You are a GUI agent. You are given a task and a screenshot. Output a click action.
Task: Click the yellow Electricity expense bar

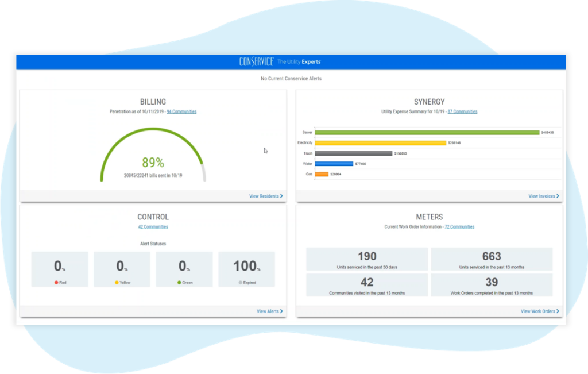pos(381,143)
